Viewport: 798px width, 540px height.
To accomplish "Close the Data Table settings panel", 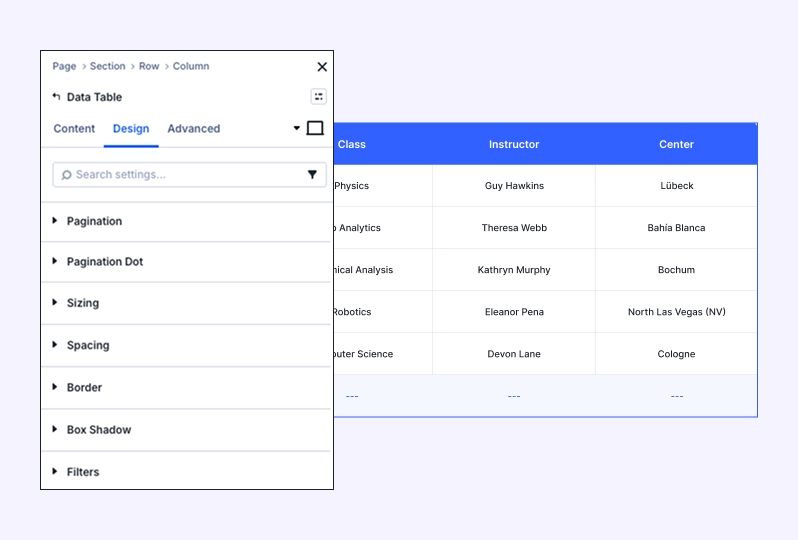I will (322, 67).
